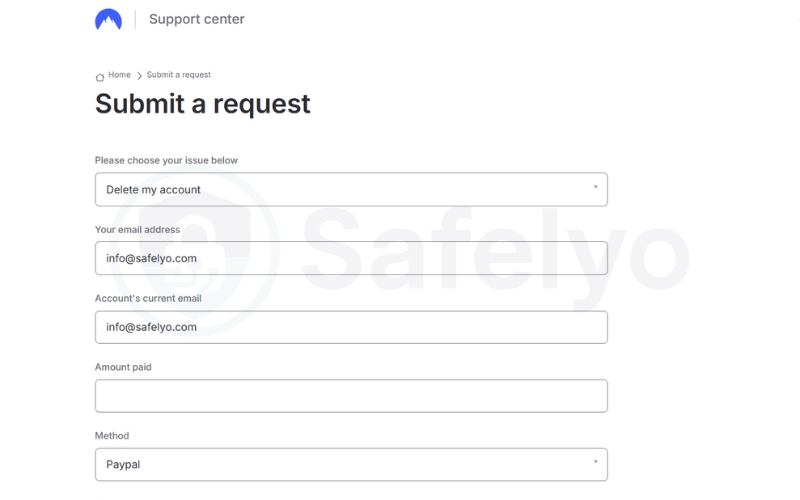
Task: Select the 'Submit a request' breadcrumb item
Action: point(179,75)
